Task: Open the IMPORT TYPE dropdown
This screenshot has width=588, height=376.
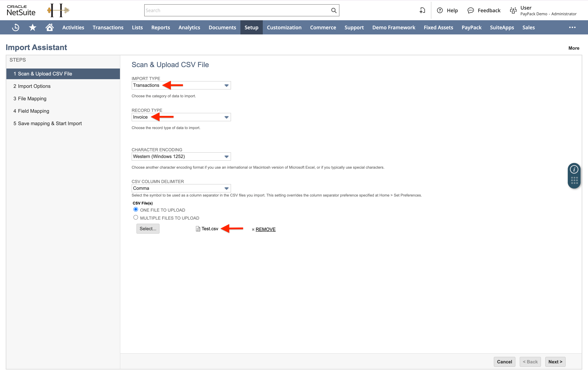Action: pos(227,85)
